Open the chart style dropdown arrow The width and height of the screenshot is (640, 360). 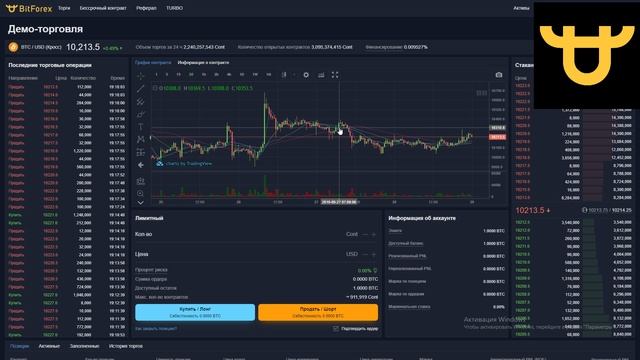coord(293,75)
